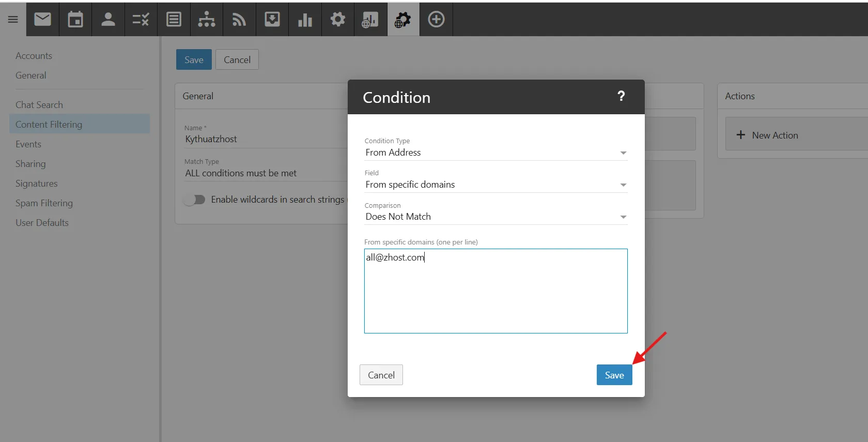Image resolution: width=868 pixels, height=442 pixels.
Task: Save the condition in dialog
Action: (614, 375)
